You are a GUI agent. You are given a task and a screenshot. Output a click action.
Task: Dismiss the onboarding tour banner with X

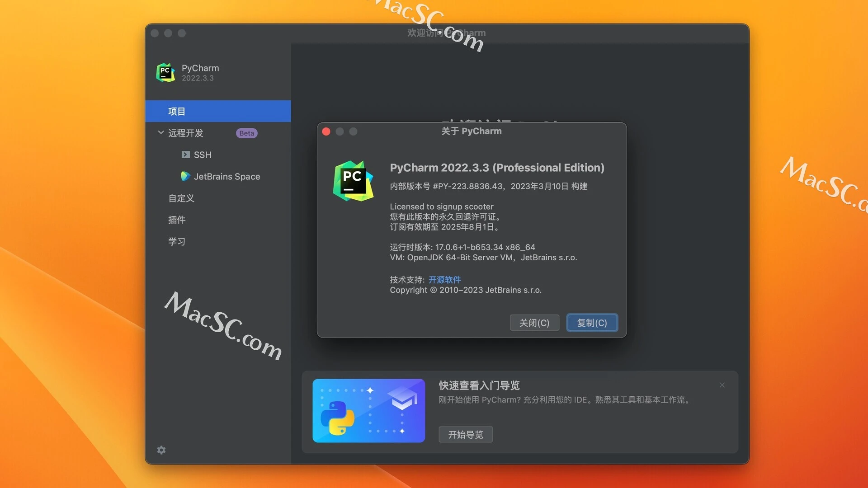[722, 385]
